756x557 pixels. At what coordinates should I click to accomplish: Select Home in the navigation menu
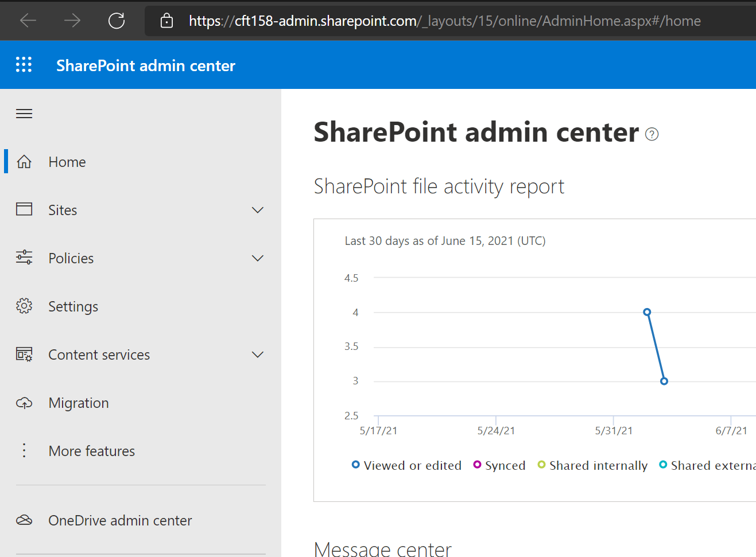coord(67,161)
